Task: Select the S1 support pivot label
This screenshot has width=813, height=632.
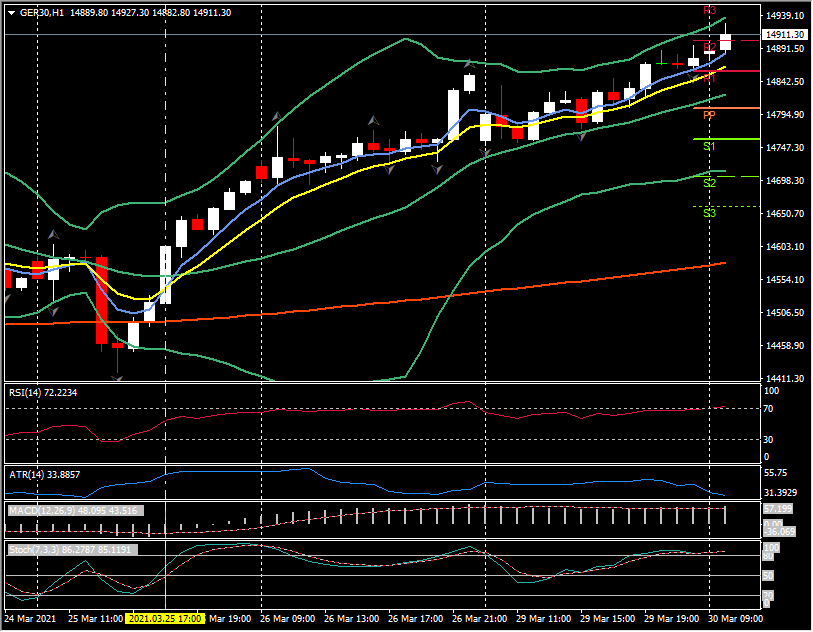Action: 709,147
